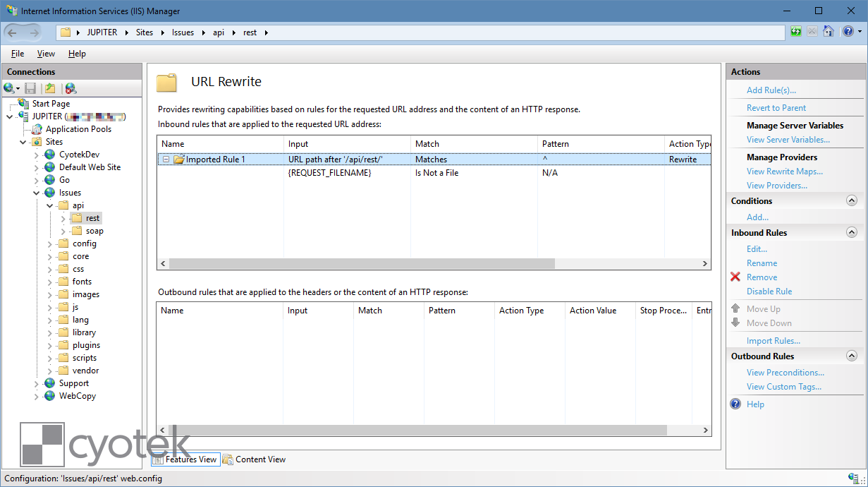
Task: Collapse the Issues site node
Action: pos(36,193)
